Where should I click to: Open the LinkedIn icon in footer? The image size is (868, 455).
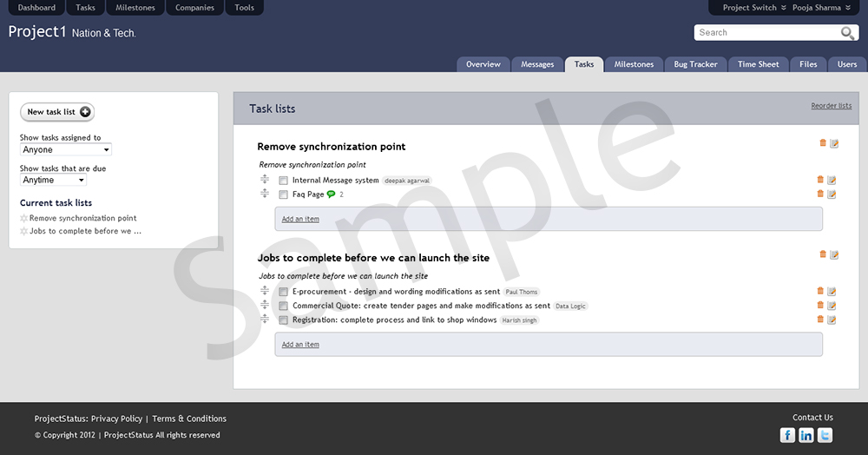pyautogui.click(x=806, y=435)
